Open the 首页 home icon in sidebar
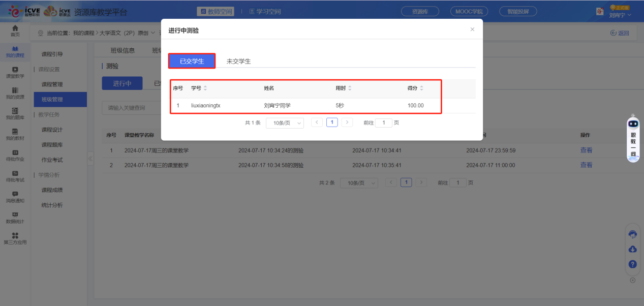 [15, 30]
